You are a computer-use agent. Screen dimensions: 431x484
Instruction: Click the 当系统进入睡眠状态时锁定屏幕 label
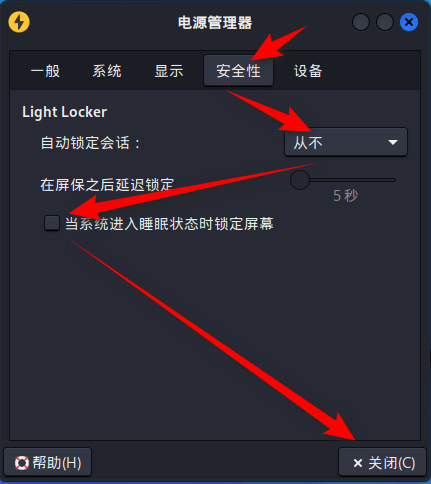pos(169,223)
